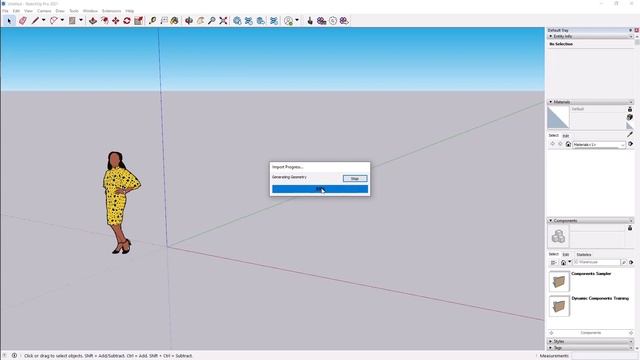Open the Camera menu
The image size is (640, 360).
tap(44, 11)
